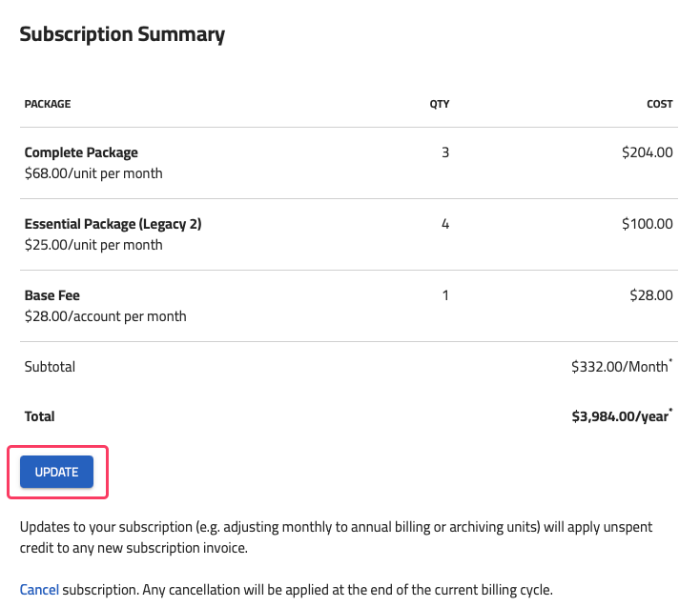Click the QTY column header
Image resolution: width=700 pixels, height=607 pixels.
(x=440, y=104)
